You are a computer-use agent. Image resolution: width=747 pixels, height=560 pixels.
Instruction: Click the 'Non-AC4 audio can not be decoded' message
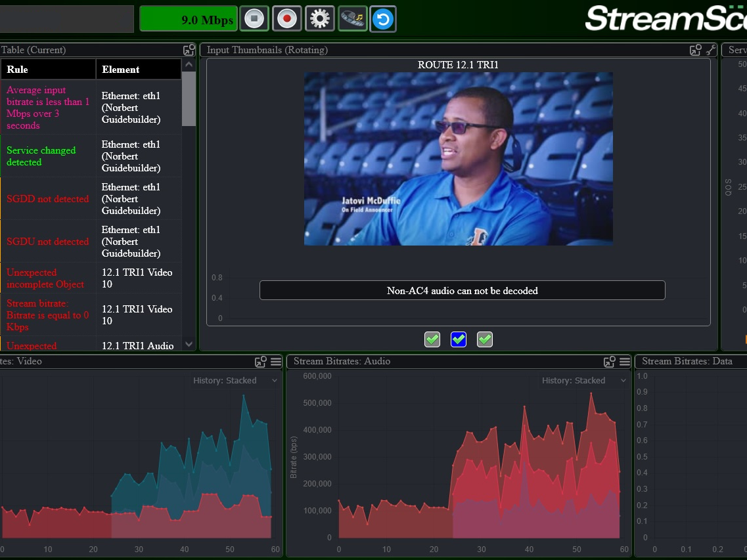462,290
